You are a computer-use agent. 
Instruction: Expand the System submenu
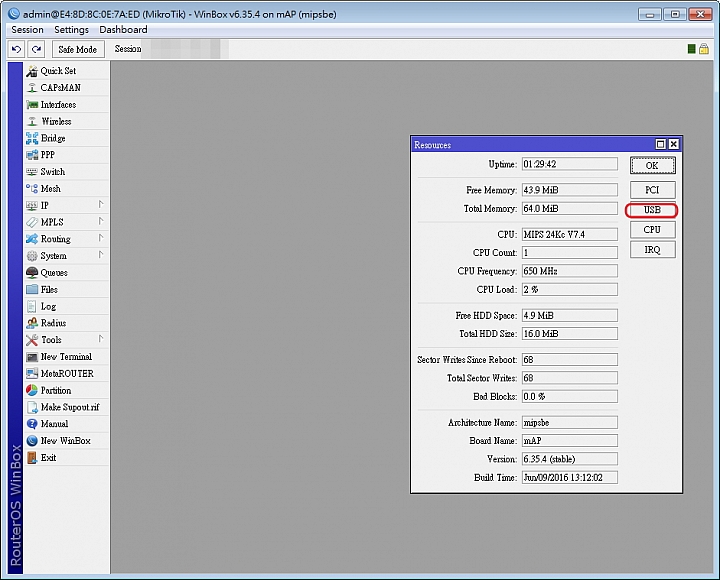(53, 256)
